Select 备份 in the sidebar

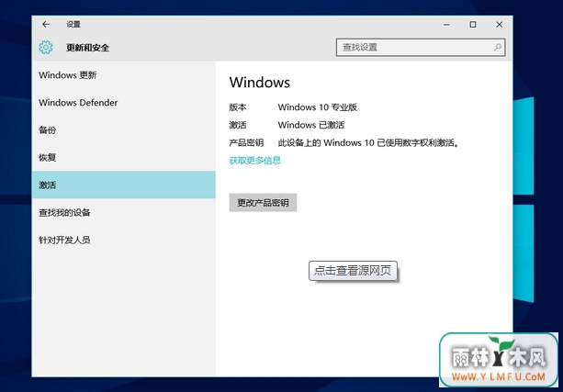point(123,130)
